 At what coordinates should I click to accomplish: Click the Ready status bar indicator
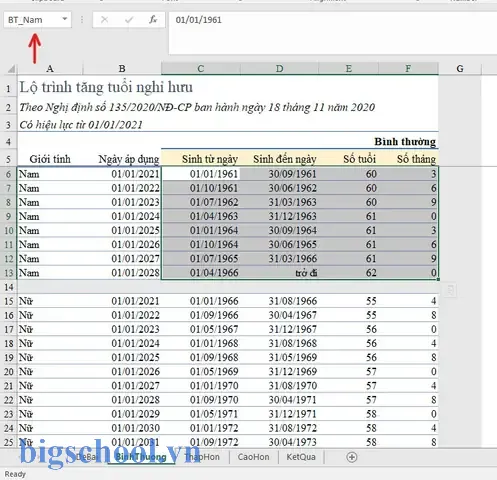tap(15, 474)
